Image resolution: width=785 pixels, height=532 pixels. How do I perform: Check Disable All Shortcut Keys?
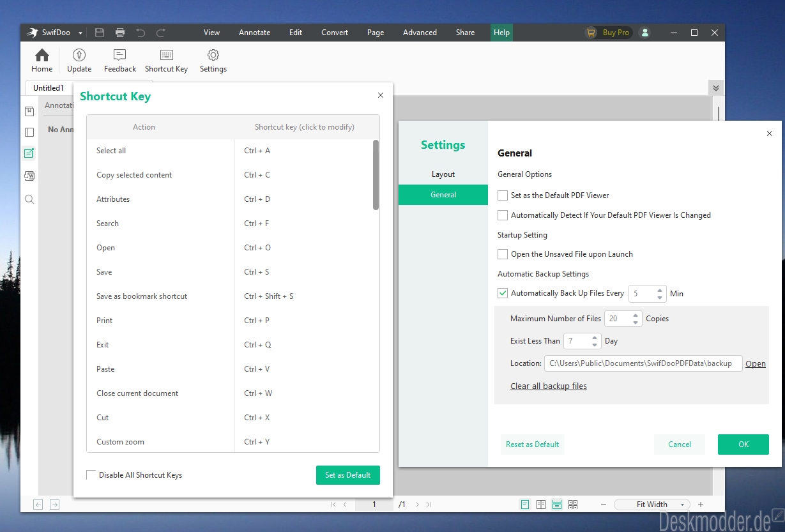(91, 475)
